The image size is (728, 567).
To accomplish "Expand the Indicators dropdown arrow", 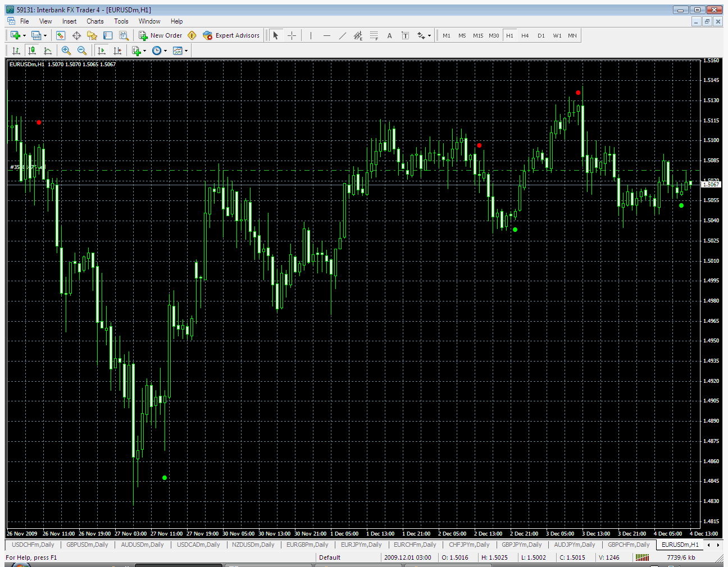I will pyautogui.click(x=145, y=51).
